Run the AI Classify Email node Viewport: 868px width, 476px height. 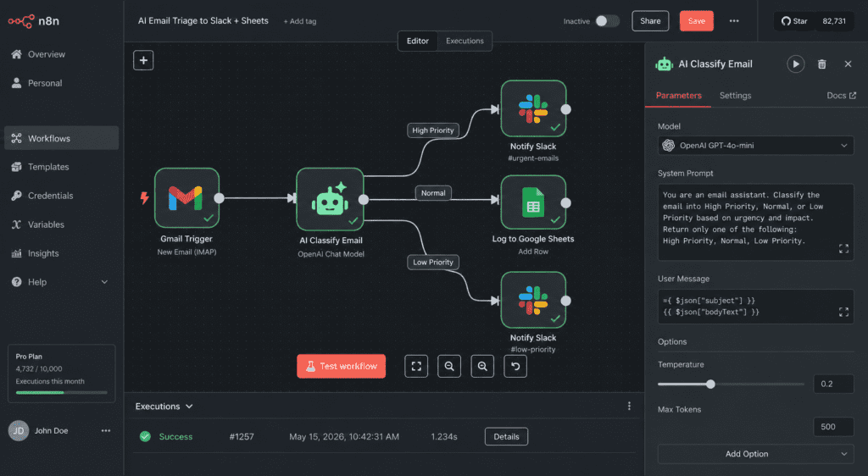(x=795, y=64)
